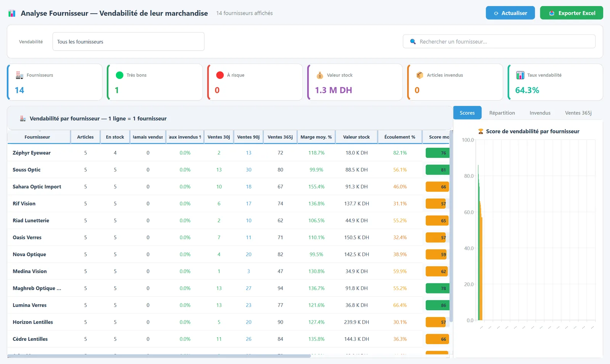Sort by the Articles column header

click(85, 137)
